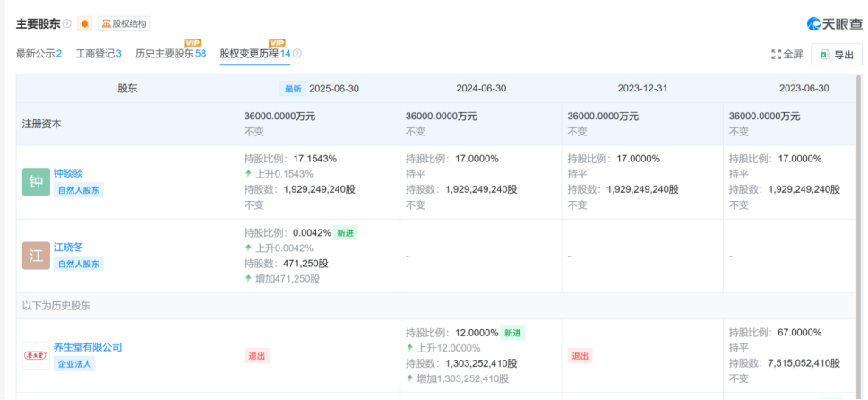Click the brown 江 avatar icon
This screenshot has height=400, width=868.
[x=36, y=256]
